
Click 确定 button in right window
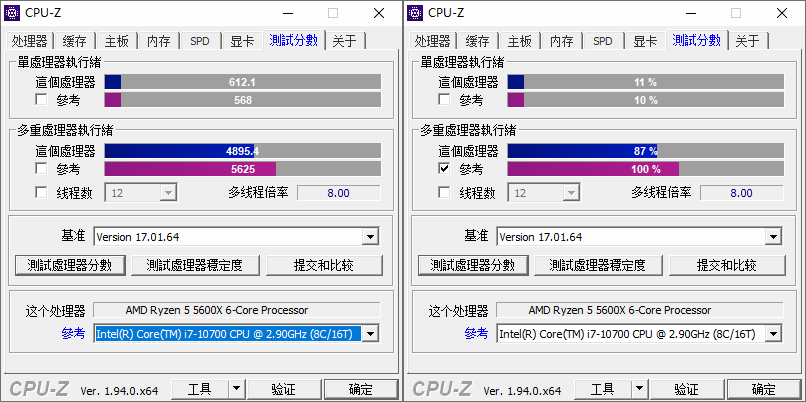764,389
